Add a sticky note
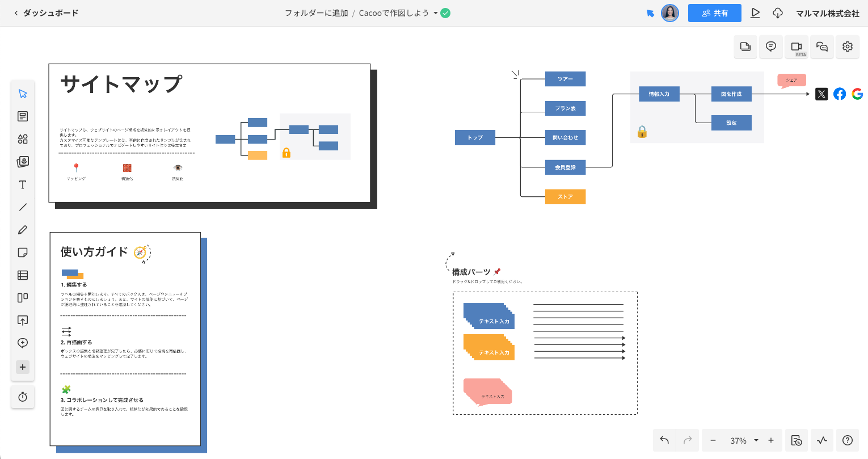The image size is (868, 459). pyautogui.click(x=23, y=252)
